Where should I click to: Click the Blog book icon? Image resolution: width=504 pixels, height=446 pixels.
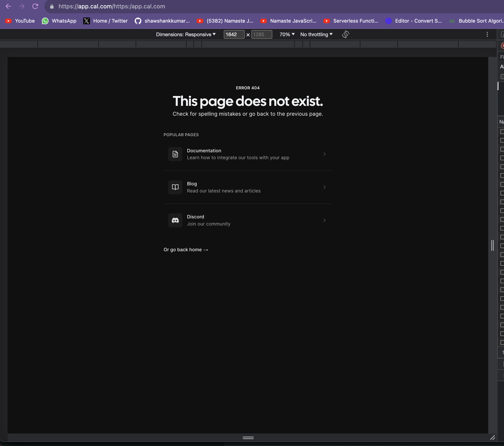click(x=175, y=187)
